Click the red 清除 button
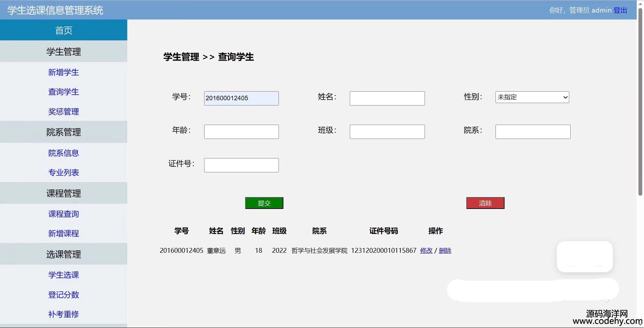Viewport: 644px width, 328px height. (485, 203)
